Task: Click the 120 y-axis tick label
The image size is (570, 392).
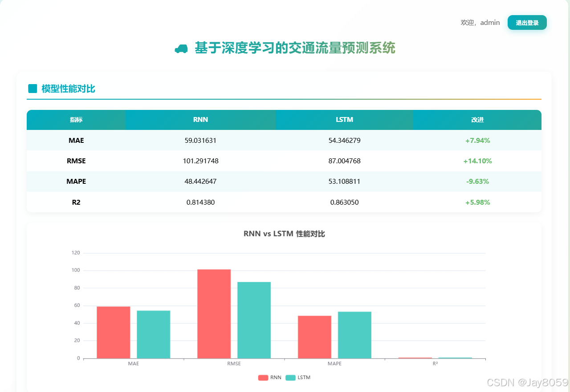Action: tap(76, 253)
